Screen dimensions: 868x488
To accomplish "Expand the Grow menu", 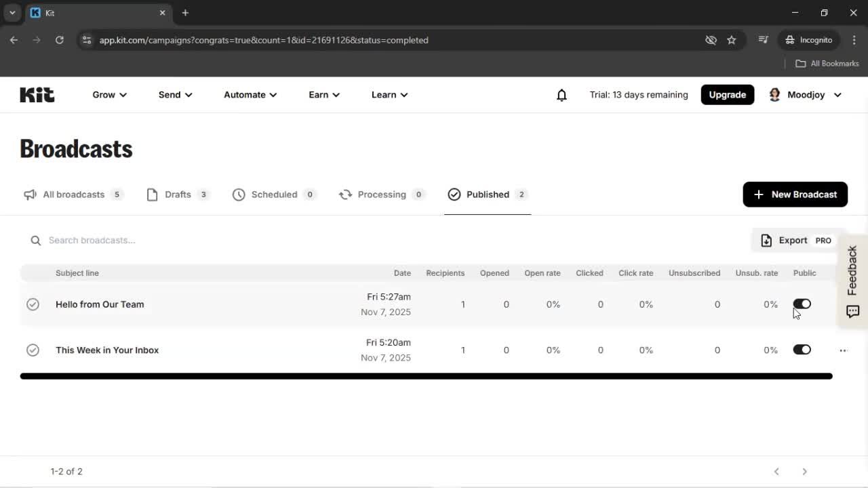I will pyautogui.click(x=108, y=95).
